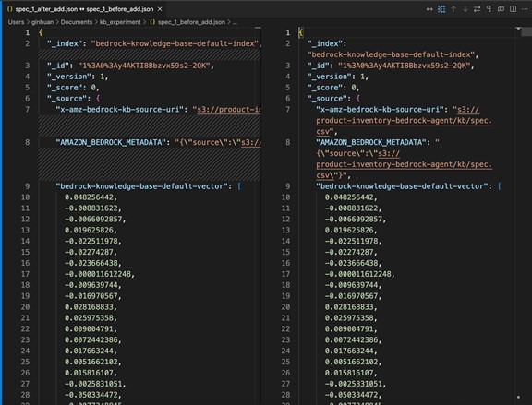Image resolution: width=532 pixels, height=405 pixels.
Task: Go to previous change with up arrow
Action: [x=453, y=9]
